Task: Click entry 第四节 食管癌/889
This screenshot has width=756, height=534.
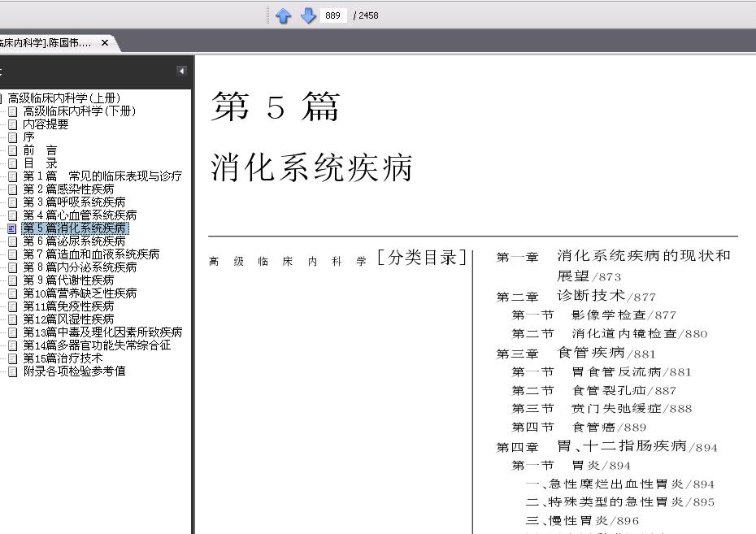Action: point(579,427)
